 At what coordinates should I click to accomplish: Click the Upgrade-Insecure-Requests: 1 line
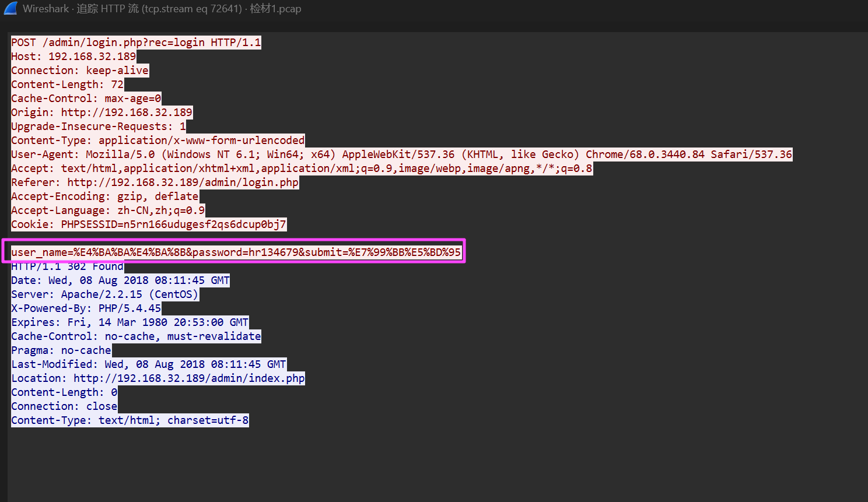click(x=99, y=127)
